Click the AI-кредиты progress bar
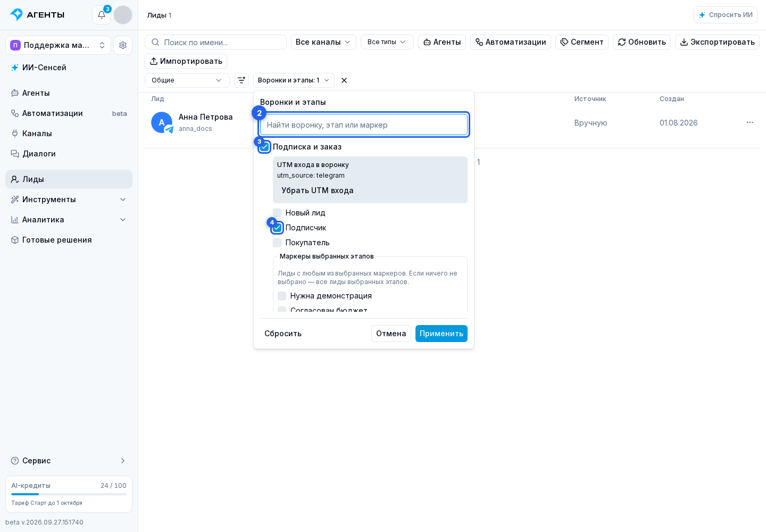This screenshot has width=766, height=532. 69,494
